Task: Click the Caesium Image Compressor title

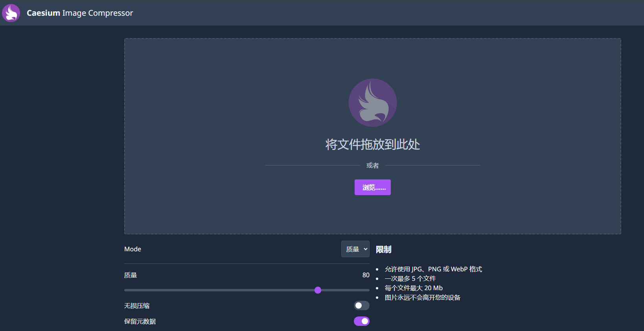Action: coord(80,13)
